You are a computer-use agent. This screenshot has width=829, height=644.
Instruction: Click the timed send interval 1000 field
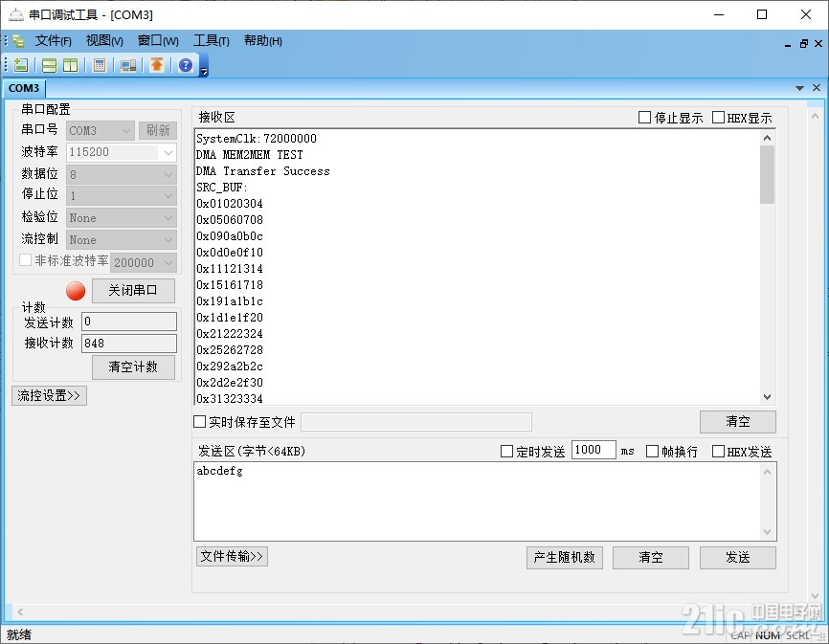point(594,450)
